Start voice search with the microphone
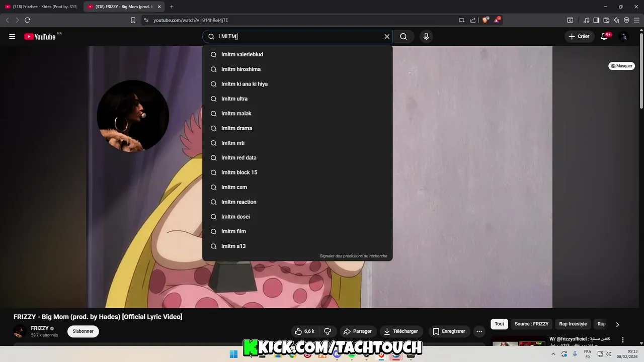This screenshot has width=644, height=362. pos(426,37)
